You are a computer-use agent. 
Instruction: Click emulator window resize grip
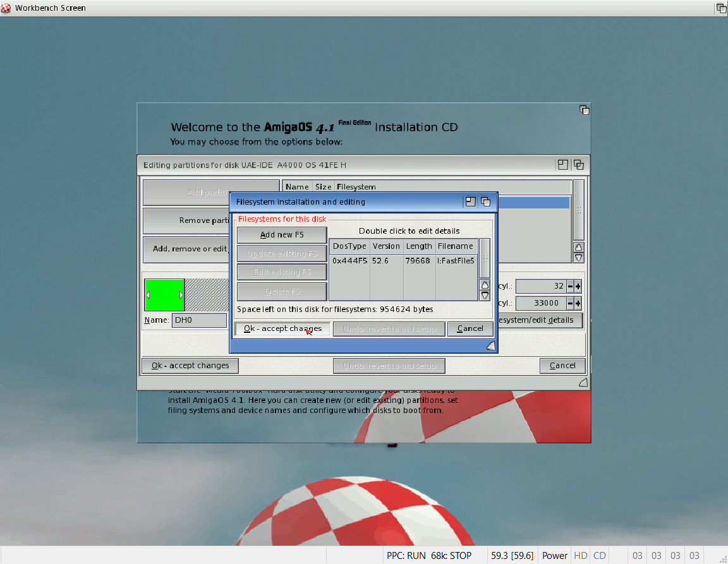coord(723,559)
